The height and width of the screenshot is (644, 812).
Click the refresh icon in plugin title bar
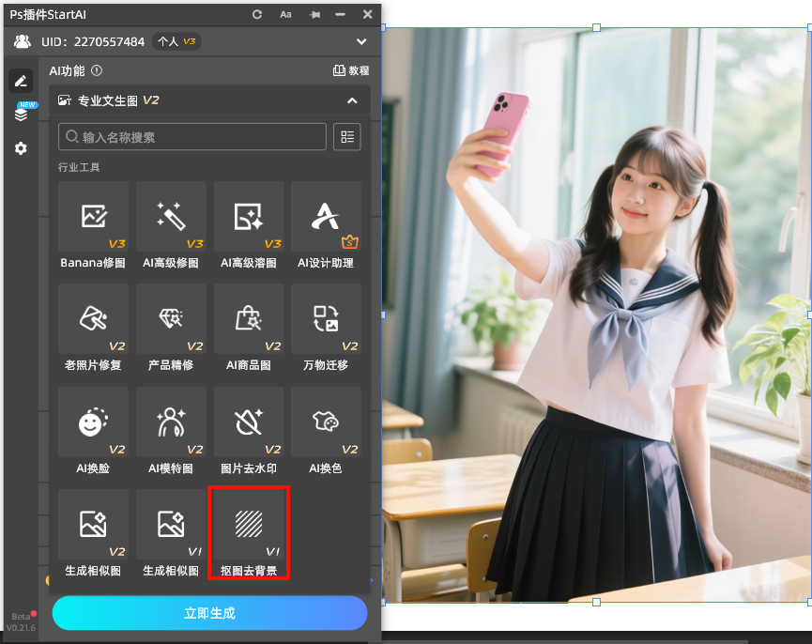[x=257, y=15]
